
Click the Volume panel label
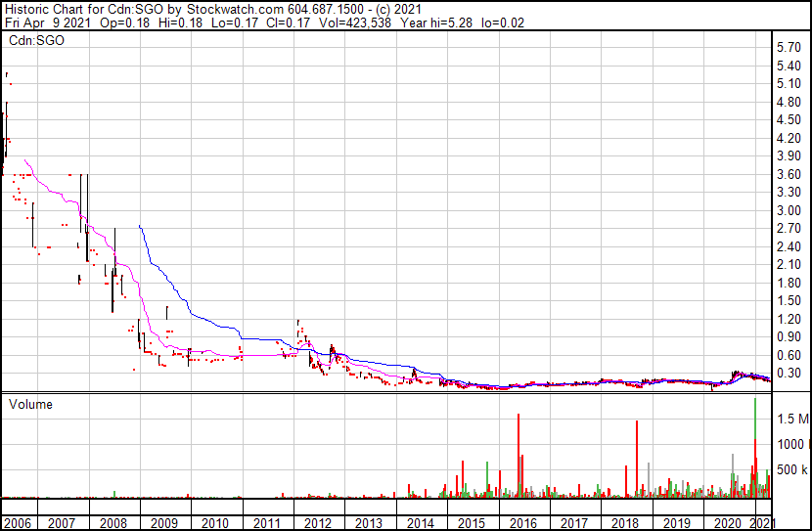pos(30,404)
